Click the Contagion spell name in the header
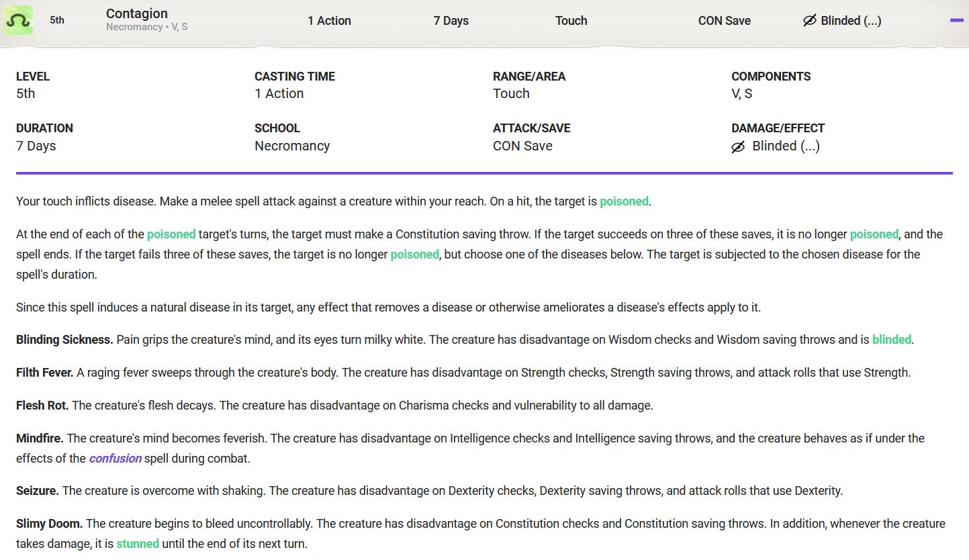969x560 pixels. 137,13
